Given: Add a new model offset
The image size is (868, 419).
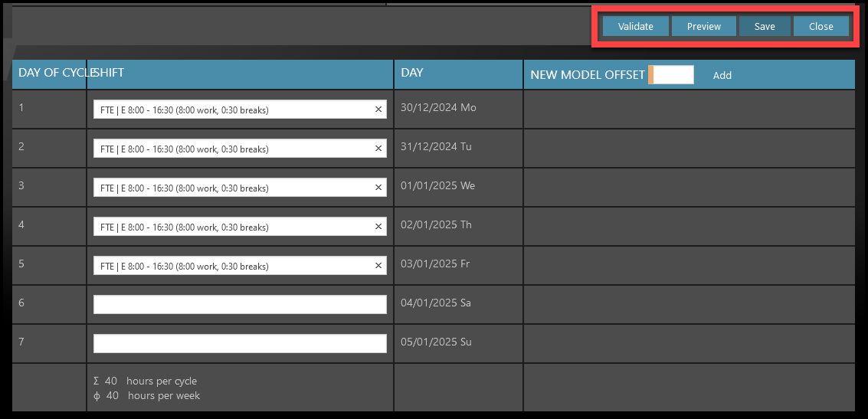Looking at the screenshot, I should point(722,75).
